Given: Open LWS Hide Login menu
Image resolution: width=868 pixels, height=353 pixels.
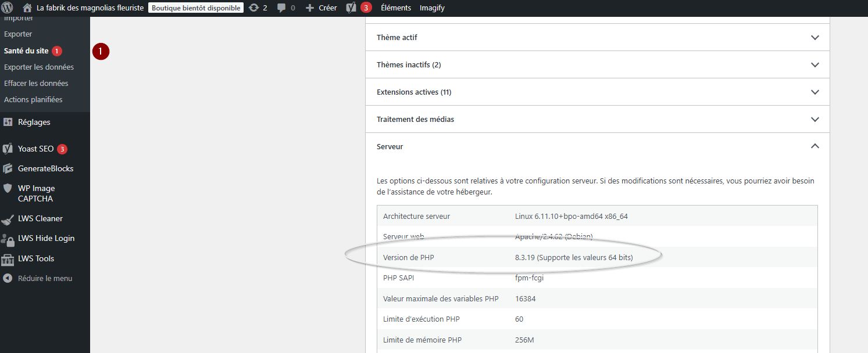Looking at the screenshot, I should click(x=46, y=238).
